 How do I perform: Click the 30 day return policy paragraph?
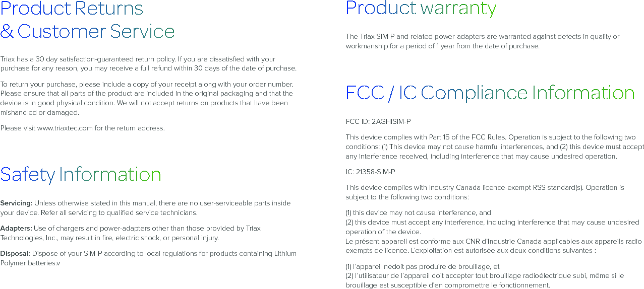click(148, 64)
